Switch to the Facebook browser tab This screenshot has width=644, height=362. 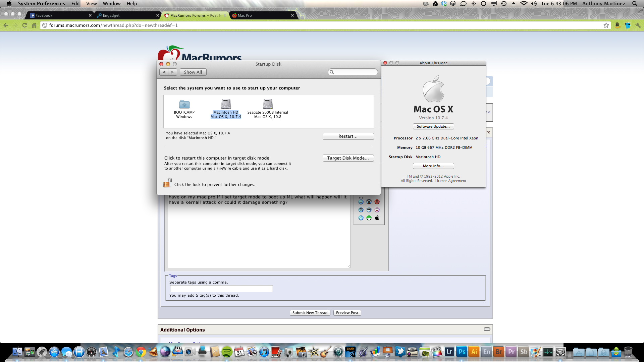point(60,15)
